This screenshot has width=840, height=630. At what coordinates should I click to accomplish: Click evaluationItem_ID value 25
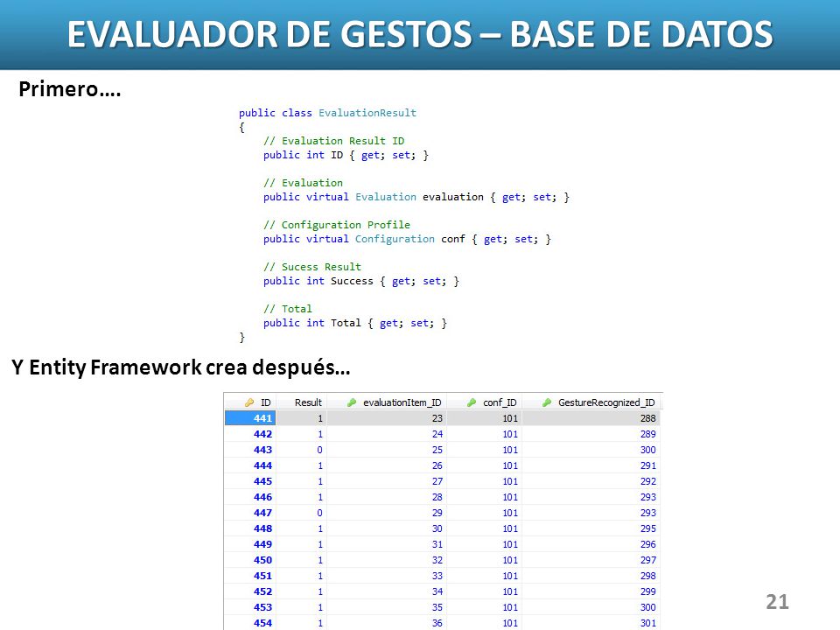[x=437, y=450]
